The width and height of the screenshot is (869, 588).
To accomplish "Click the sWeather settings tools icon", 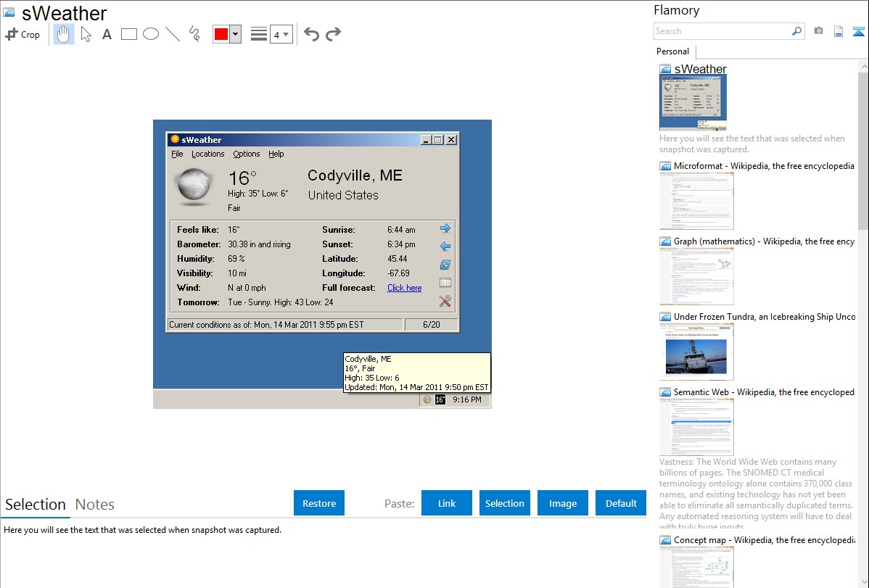I will pos(445,301).
